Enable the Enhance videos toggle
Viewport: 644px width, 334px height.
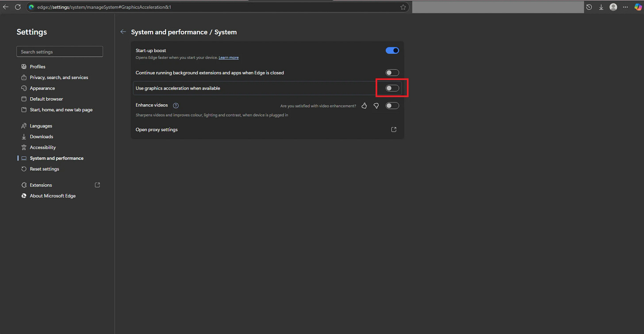click(392, 106)
